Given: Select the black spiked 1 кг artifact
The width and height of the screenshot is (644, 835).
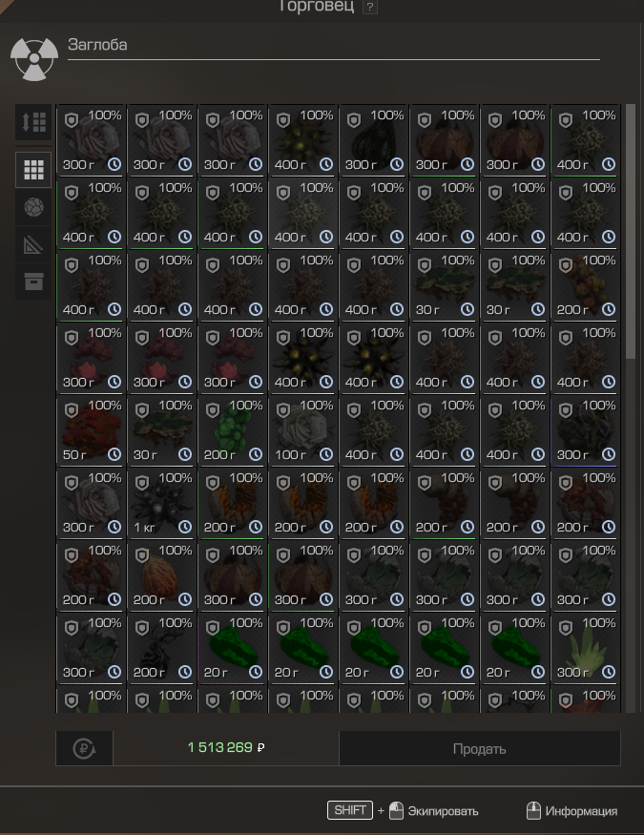Looking at the screenshot, I should pyautogui.click(x=162, y=504).
